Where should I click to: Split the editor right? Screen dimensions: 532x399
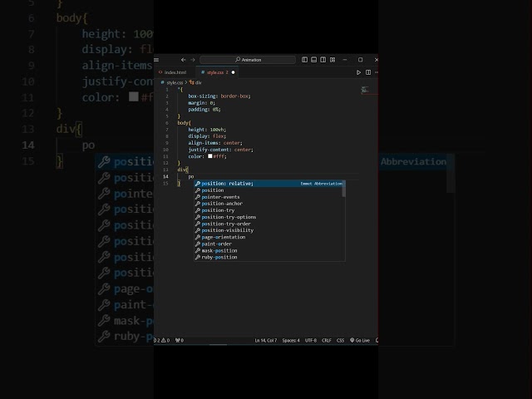368,72
